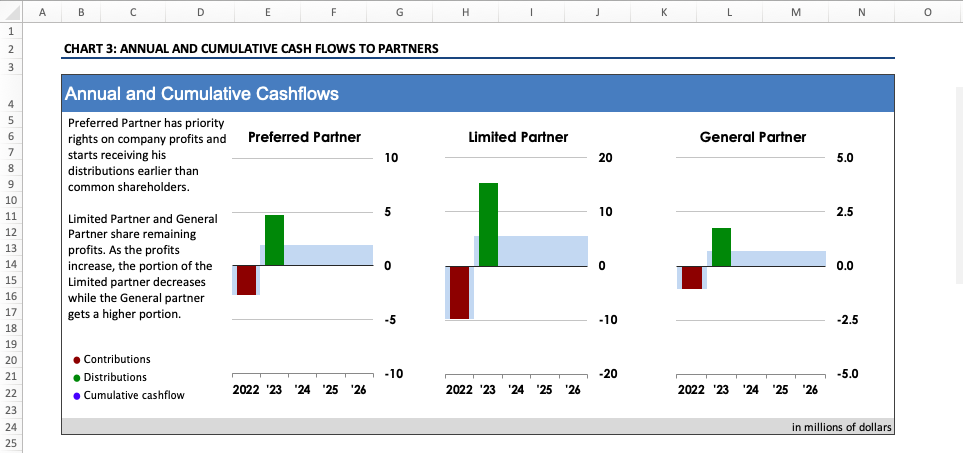Click the 'Contributions' legend label

coord(117,359)
